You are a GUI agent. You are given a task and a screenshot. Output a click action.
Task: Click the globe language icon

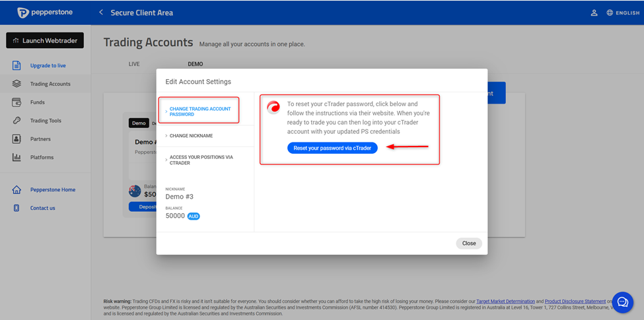[x=610, y=13]
